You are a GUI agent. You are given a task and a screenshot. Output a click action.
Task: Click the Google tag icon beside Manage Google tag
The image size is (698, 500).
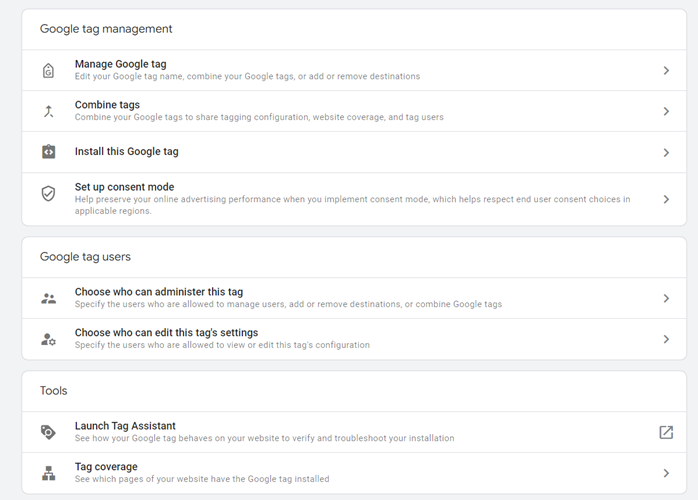click(x=49, y=70)
